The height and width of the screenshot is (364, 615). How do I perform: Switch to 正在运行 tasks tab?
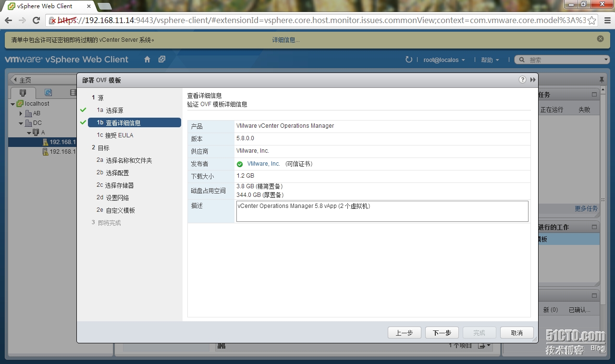tap(552, 109)
